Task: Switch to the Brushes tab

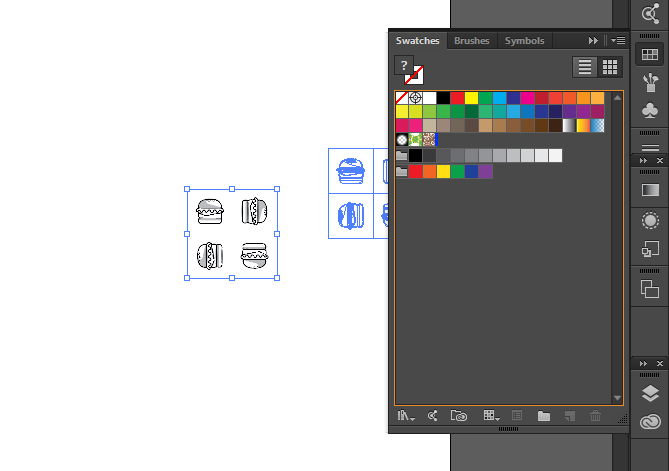Action: pos(471,41)
